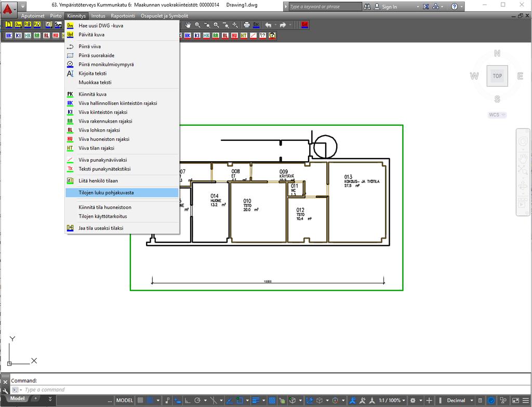Click the Orbit tool in navigation bar
Image resolution: width=532 pixels, height=407 pixels.
[523, 186]
